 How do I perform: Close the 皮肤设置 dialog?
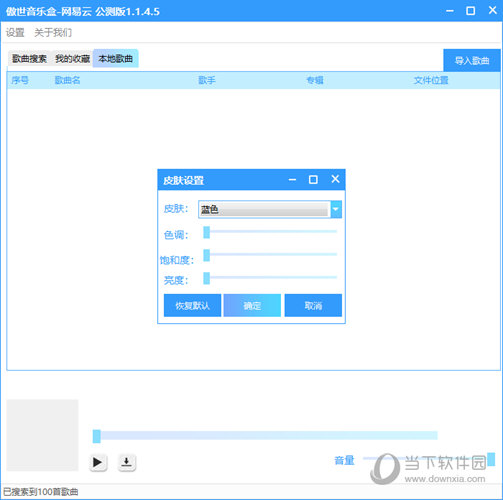[335, 179]
